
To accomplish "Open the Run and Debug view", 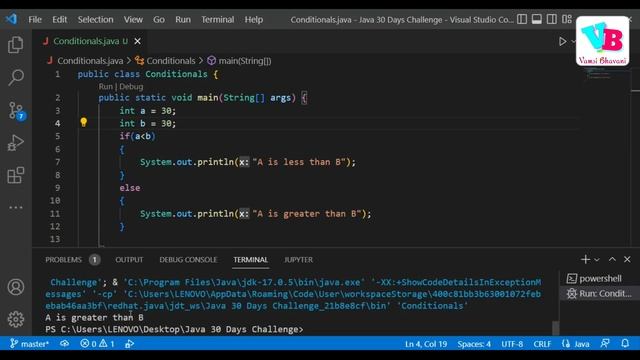I will (x=16, y=143).
